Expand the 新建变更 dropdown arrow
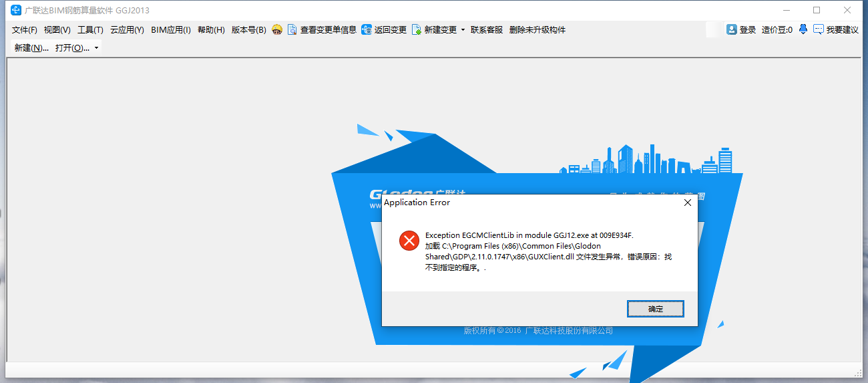 coord(463,30)
